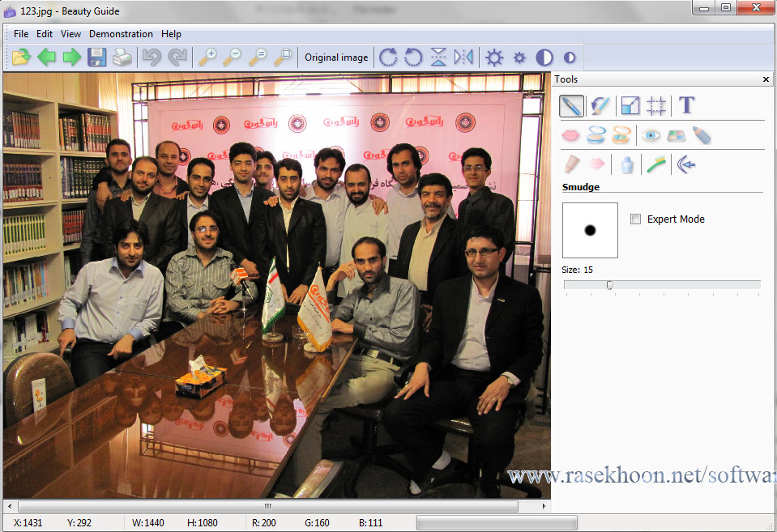Choose the orange compact tool
777x532 pixels.
pos(621,134)
